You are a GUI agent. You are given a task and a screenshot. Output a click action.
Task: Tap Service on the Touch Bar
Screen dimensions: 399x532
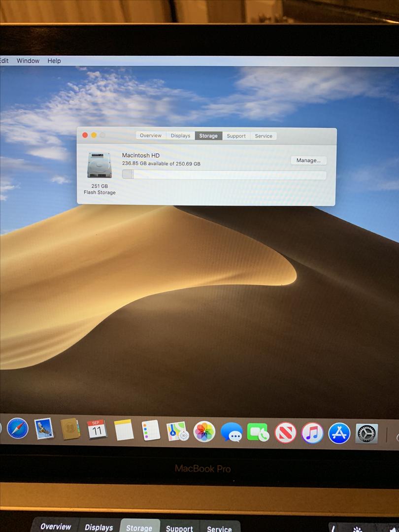coord(220,529)
